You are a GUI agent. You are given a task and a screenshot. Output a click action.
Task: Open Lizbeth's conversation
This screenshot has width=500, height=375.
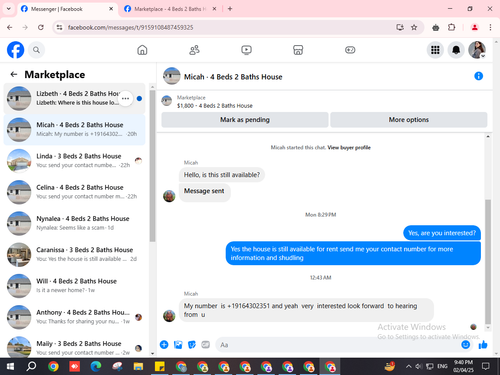click(74, 98)
